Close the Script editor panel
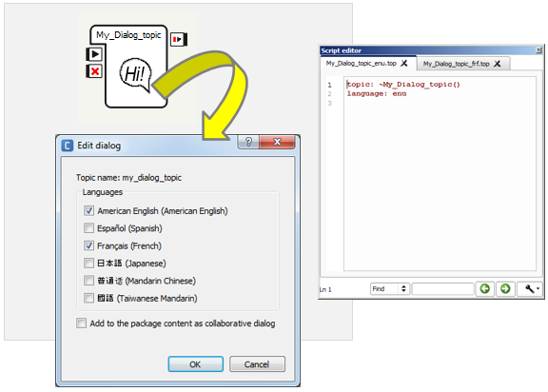This screenshot has width=548, height=392. tap(538, 50)
